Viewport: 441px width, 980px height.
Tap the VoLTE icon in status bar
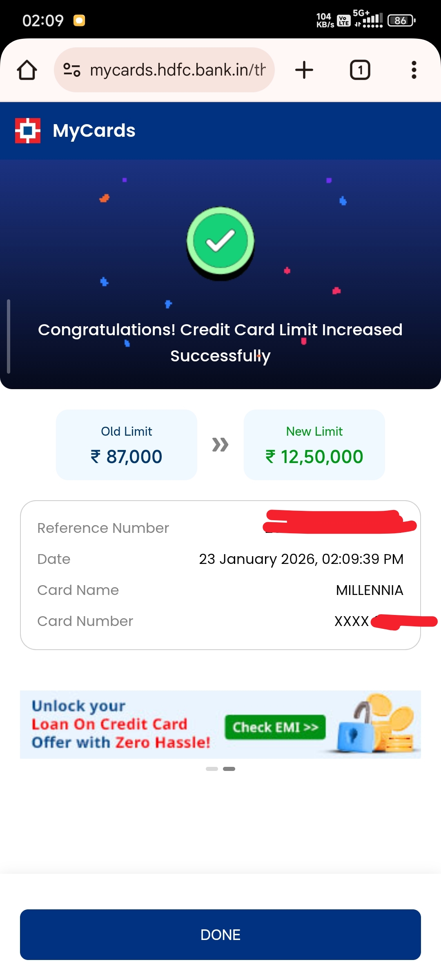pos(342,20)
